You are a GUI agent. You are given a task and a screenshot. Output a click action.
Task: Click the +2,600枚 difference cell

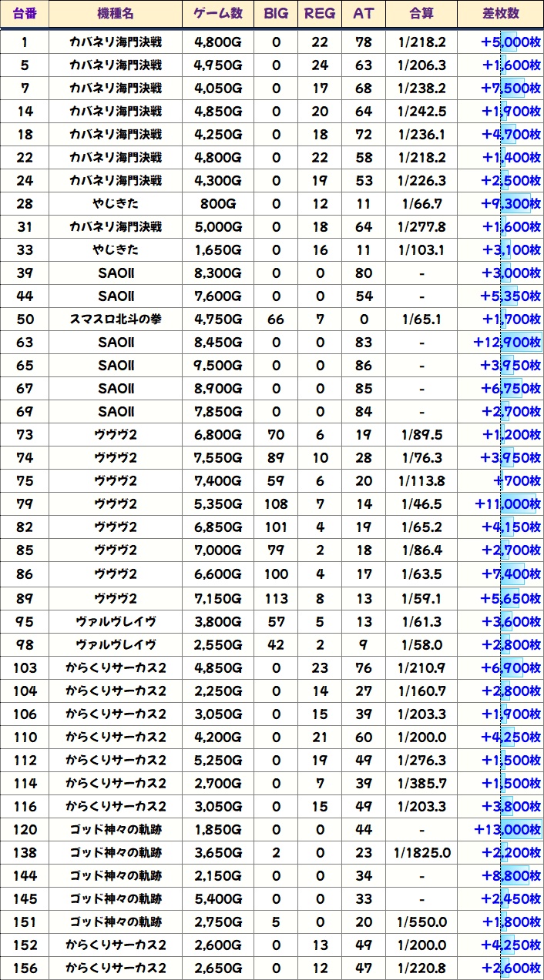coord(501,968)
